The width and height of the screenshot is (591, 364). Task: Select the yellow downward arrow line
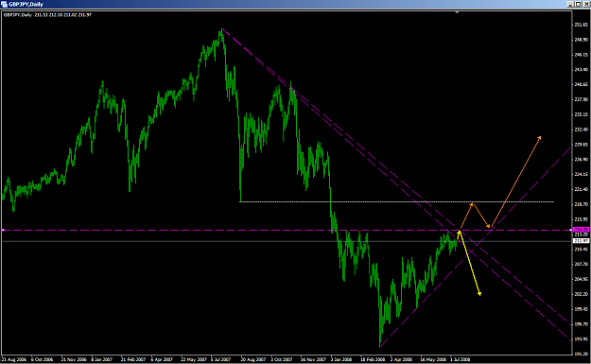(470, 264)
